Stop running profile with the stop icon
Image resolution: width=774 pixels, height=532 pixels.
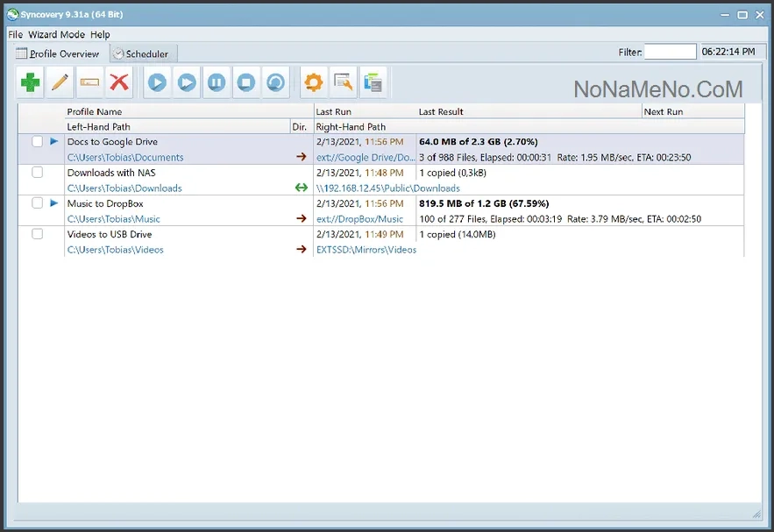point(246,82)
